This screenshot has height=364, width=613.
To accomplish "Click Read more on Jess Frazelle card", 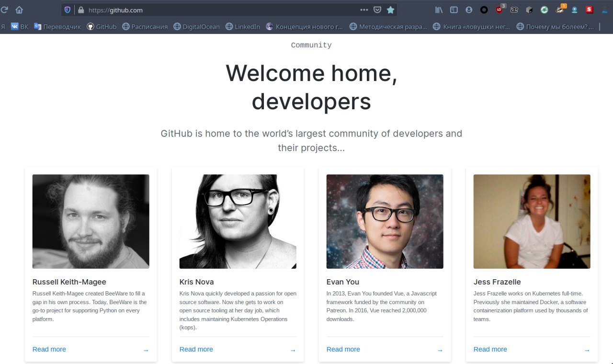I will click(490, 349).
